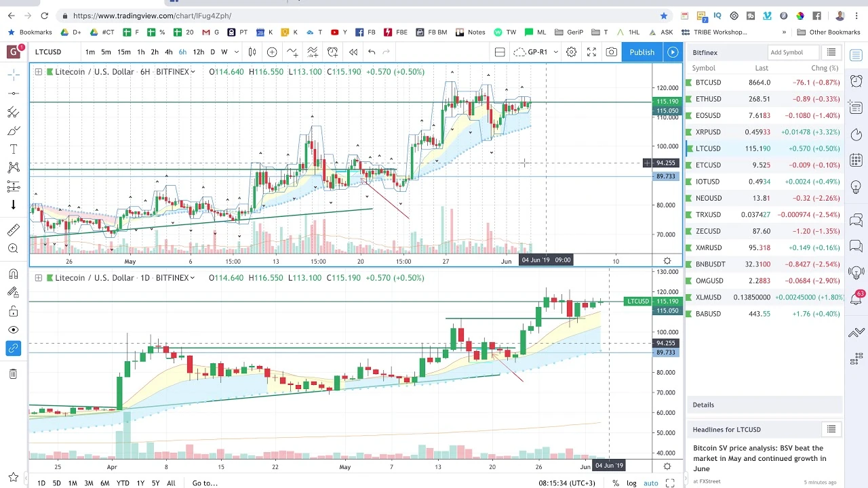Select the YTD date range
Viewport: 868px width, 488px height.
[x=123, y=483]
